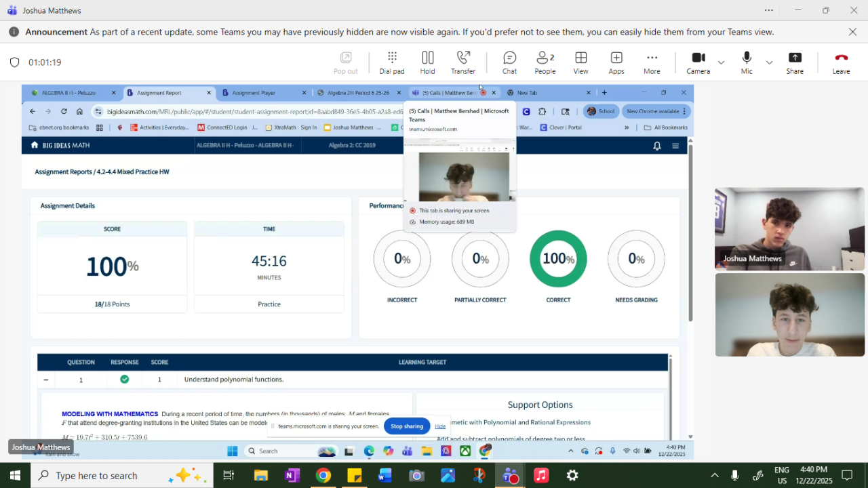Image resolution: width=868 pixels, height=488 pixels.
Task: Leave the call
Action: click(x=841, y=62)
